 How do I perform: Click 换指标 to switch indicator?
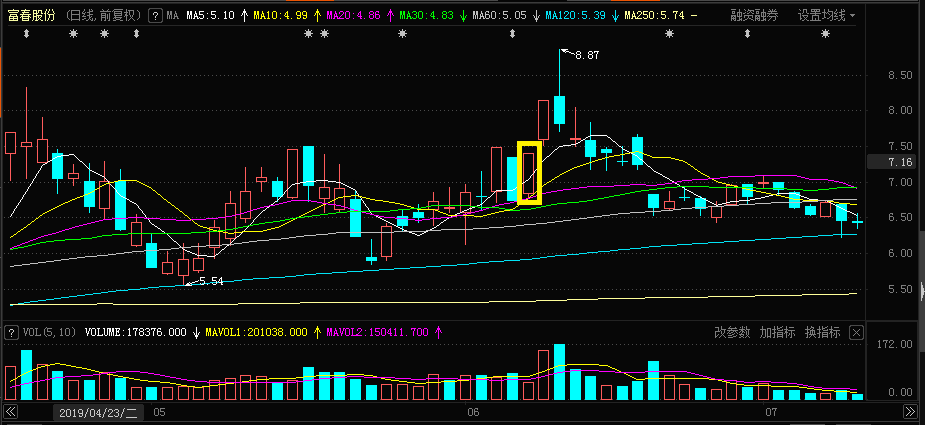[x=822, y=332]
